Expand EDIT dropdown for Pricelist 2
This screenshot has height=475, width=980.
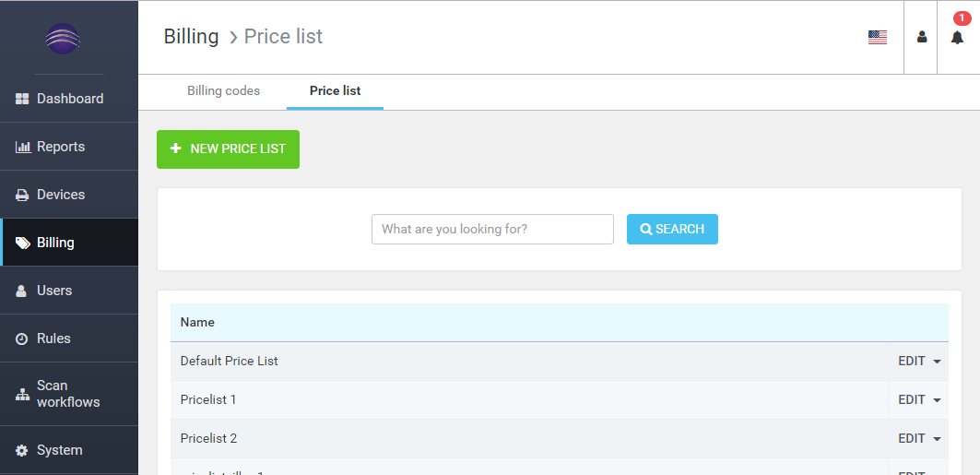[x=919, y=439]
